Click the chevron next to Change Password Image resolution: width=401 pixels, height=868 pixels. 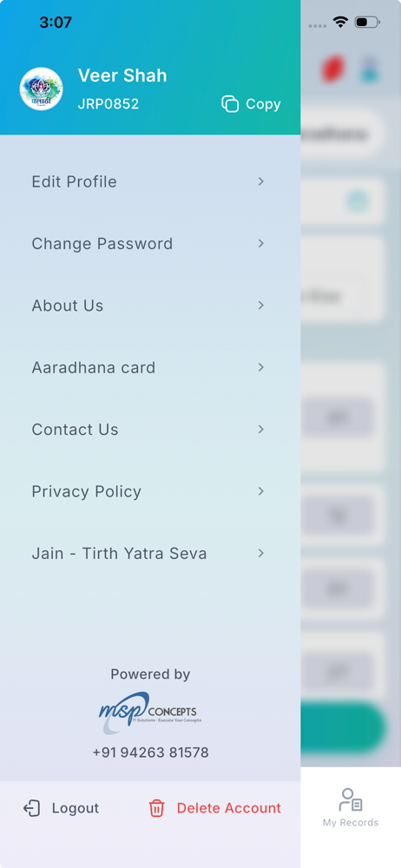click(x=261, y=244)
